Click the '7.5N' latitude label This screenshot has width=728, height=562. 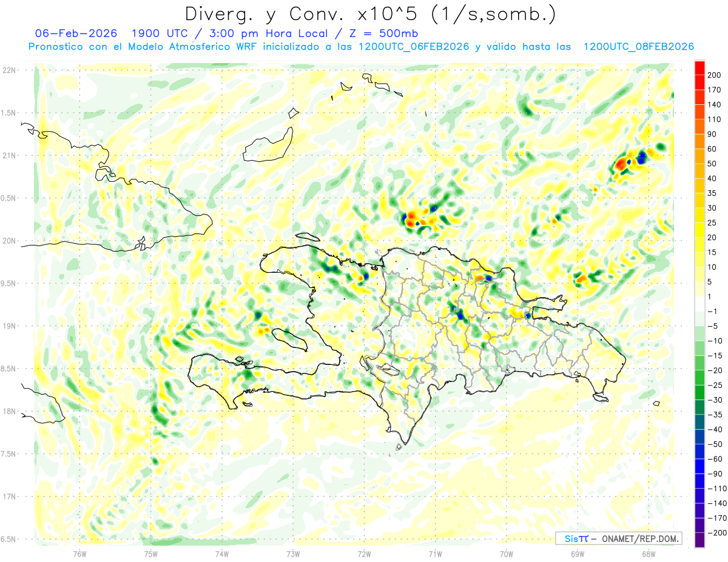point(8,454)
